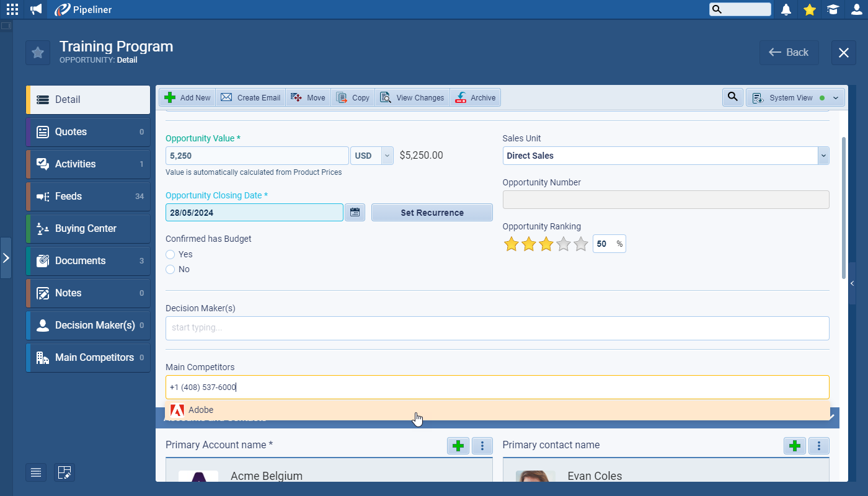Image resolution: width=868 pixels, height=496 pixels.
Task: Open the graduation cap learning icon
Action: pos(833,9)
